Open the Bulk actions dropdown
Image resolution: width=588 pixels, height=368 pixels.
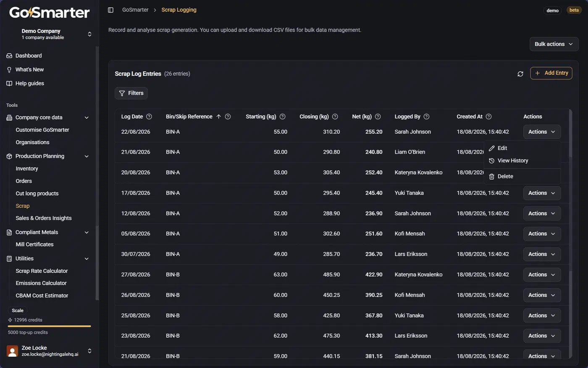coord(554,44)
